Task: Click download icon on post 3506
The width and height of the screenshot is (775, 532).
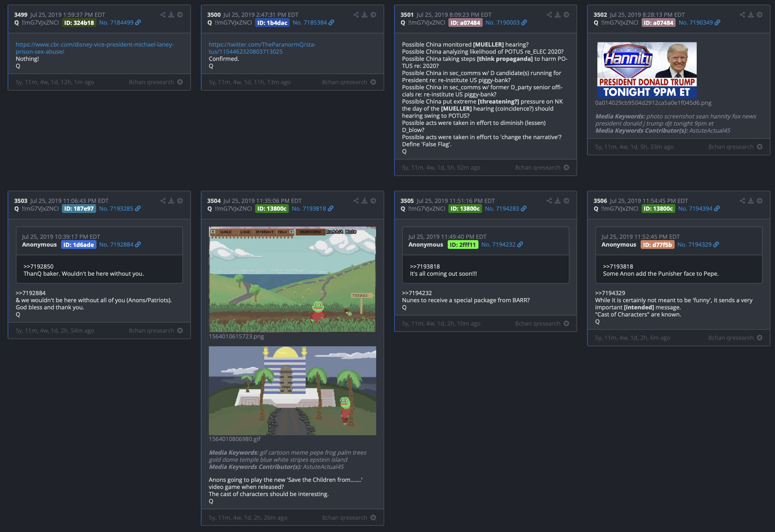Action: click(x=751, y=201)
